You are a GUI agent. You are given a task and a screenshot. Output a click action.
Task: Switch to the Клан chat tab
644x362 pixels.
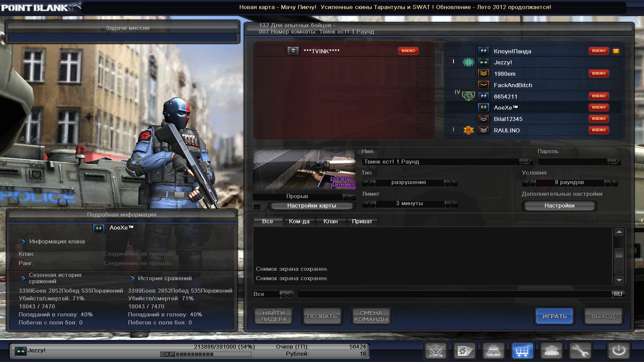(331, 221)
